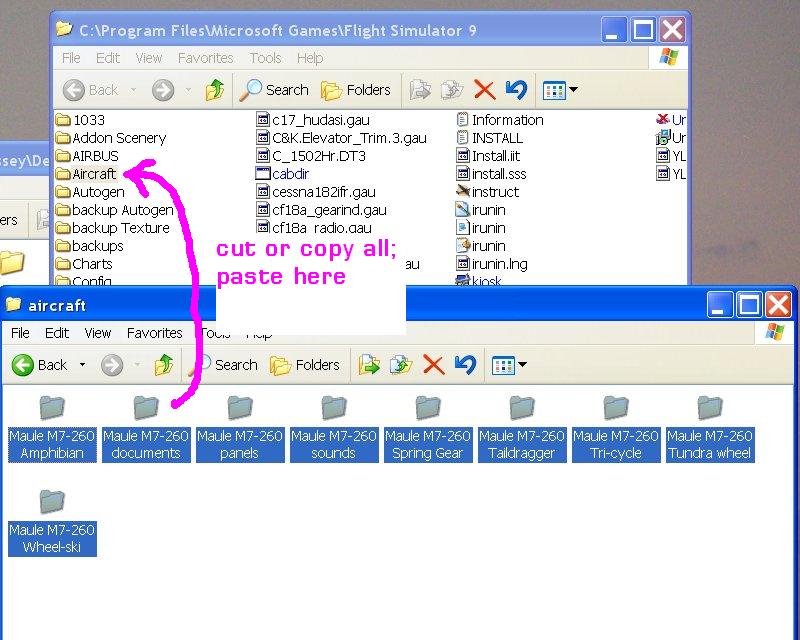Select the backup Texture folder
The width and height of the screenshot is (800, 640).
[112, 228]
